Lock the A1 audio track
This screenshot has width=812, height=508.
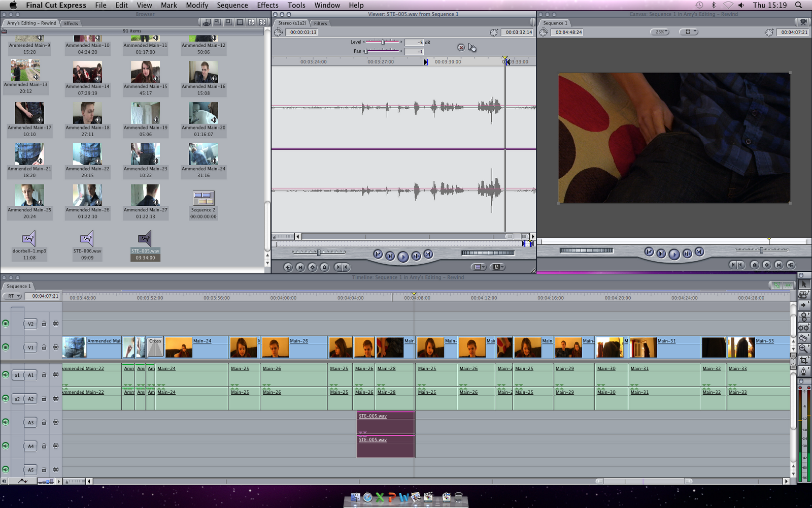coord(44,375)
